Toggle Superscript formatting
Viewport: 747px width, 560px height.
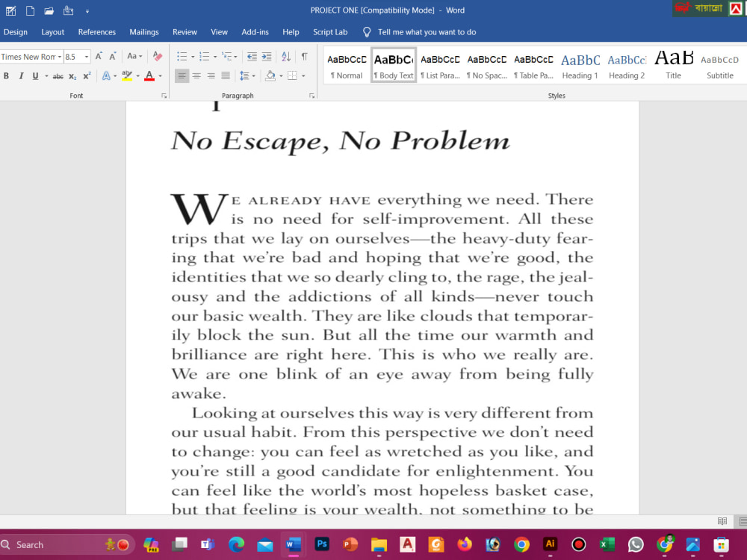click(87, 75)
